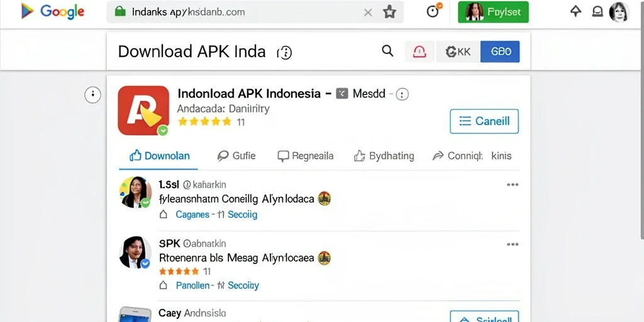Click the Caneill button
The width and height of the screenshot is (644, 322).
[484, 121]
